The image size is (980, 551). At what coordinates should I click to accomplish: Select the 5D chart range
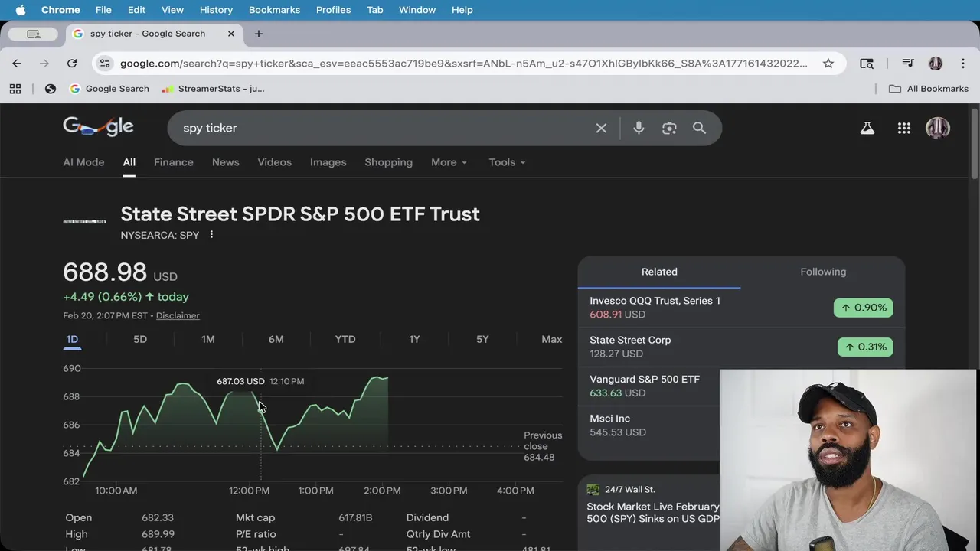[x=140, y=339]
